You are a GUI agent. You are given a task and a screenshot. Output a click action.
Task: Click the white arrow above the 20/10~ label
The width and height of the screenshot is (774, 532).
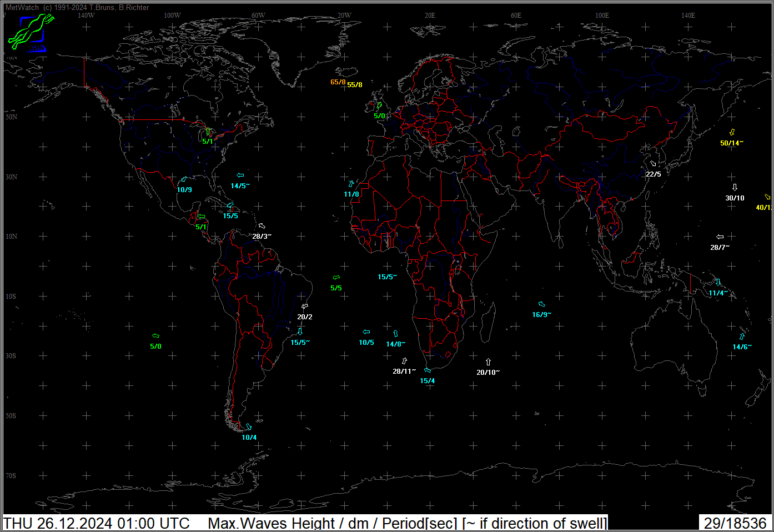pos(488,362)
